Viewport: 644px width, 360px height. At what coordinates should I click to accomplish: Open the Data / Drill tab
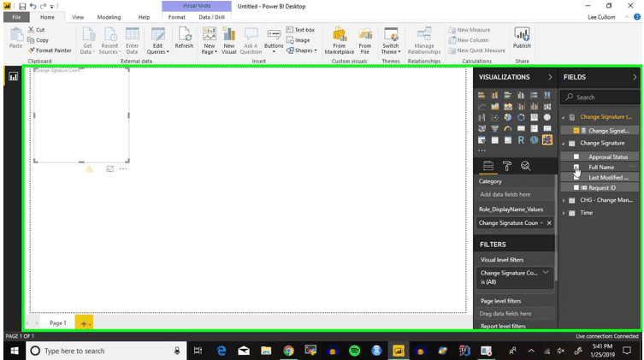click(x=211, y=17)
